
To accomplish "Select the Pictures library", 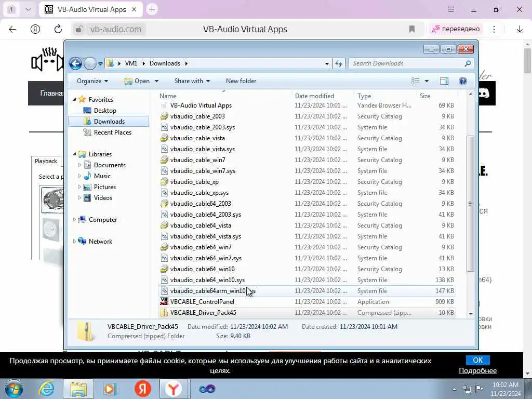I will [105, 187].
